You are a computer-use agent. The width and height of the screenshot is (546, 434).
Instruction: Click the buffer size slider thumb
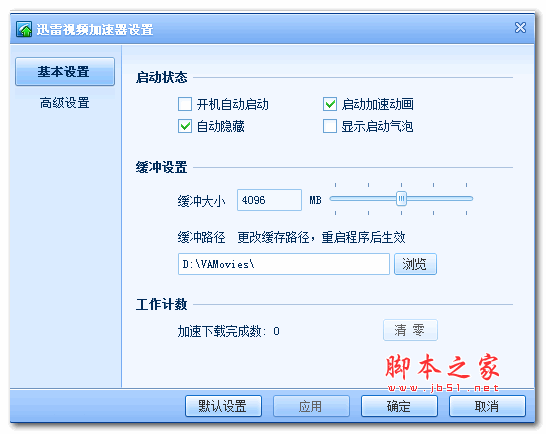pos(401,199)
